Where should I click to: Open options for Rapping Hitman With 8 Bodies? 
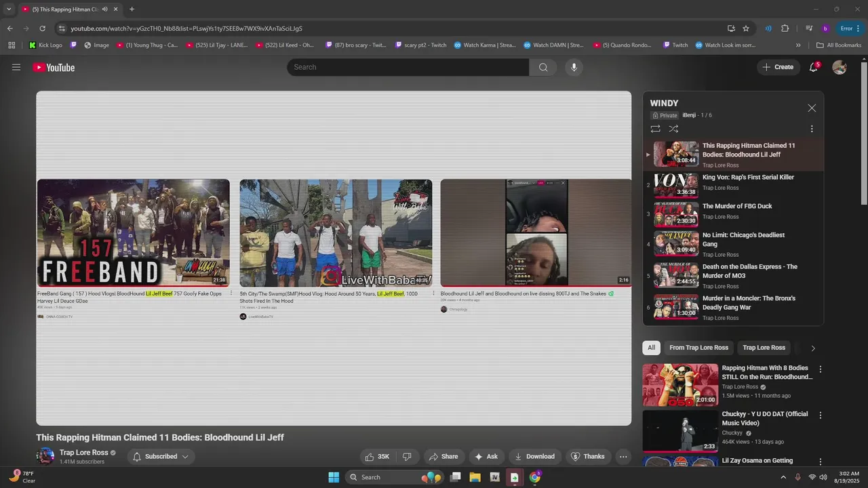coord(821,369)
